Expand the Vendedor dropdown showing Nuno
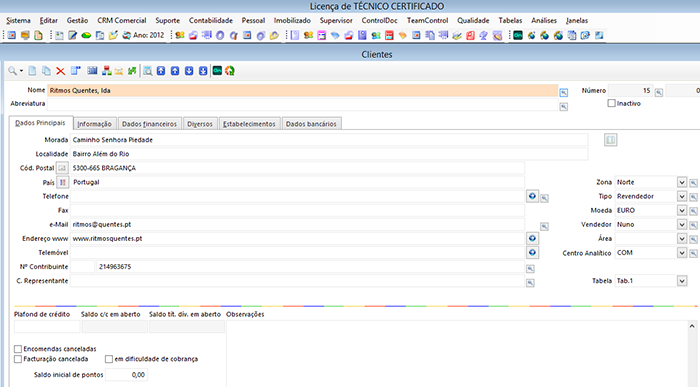The image size is (700, 387). point(682,225)
